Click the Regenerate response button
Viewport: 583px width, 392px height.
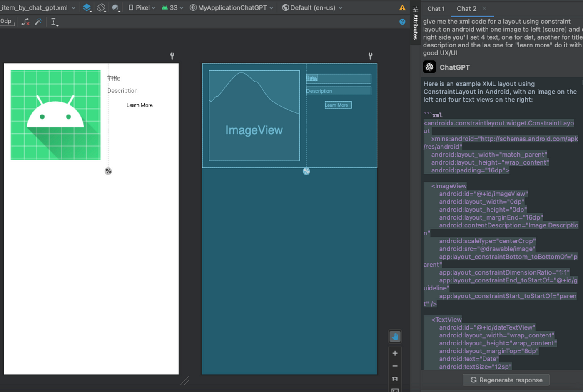[x=506, y=380]
